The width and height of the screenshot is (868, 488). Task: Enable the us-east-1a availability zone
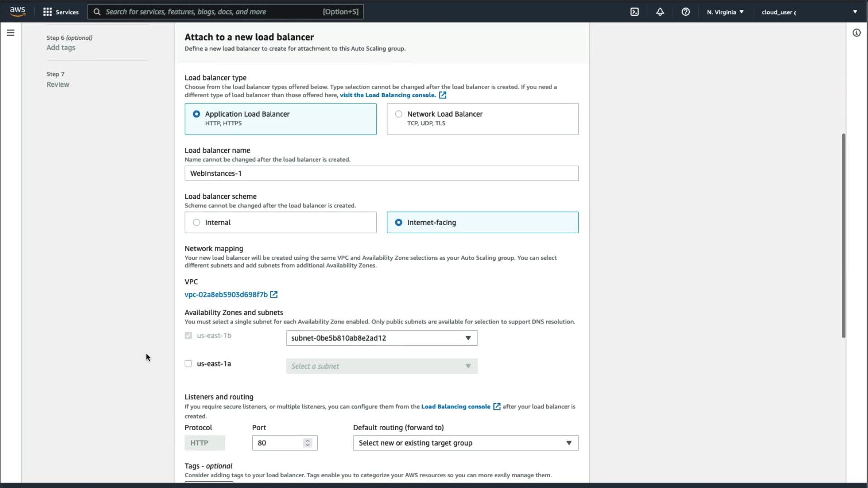pos(189,364)
